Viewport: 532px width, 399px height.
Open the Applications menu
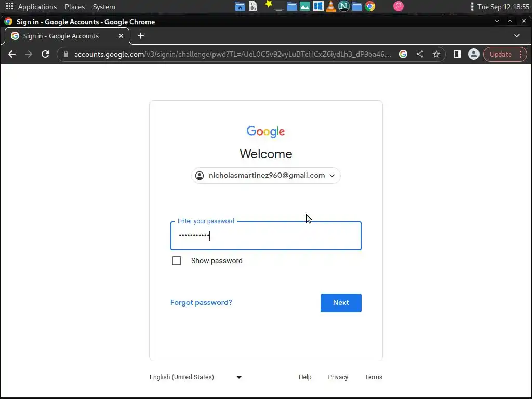pyautogui.click(x=37, y=7)
